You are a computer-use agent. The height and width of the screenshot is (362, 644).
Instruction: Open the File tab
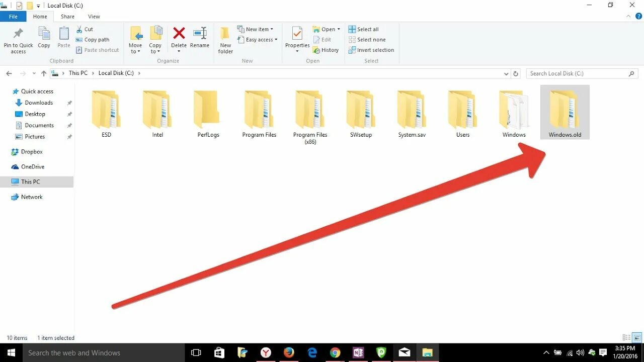pyautogui.click(x=13, y=17)
